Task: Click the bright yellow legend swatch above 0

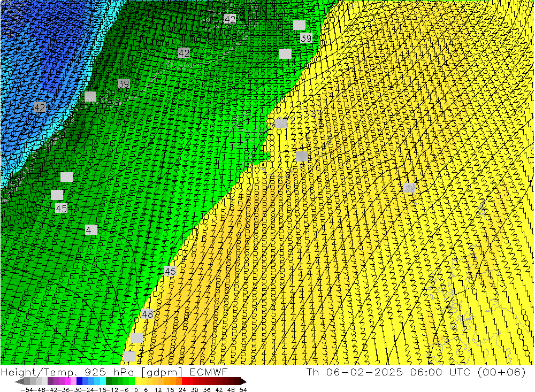Action: [137, 381]
